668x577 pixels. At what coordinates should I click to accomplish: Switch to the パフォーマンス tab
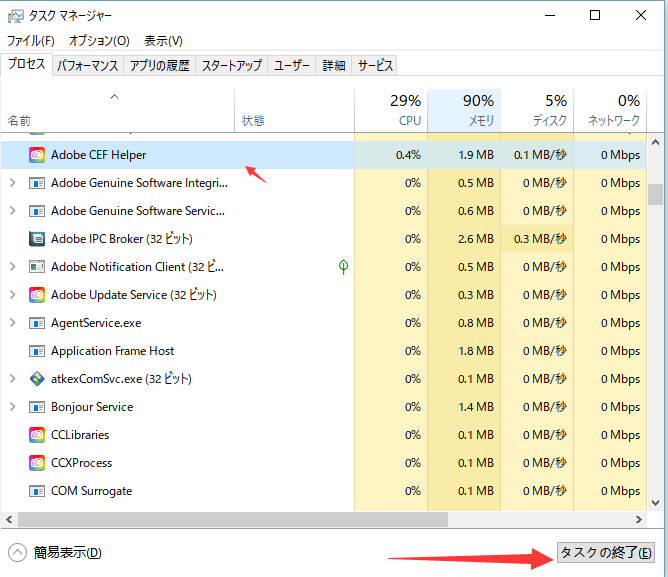[88, 66]
